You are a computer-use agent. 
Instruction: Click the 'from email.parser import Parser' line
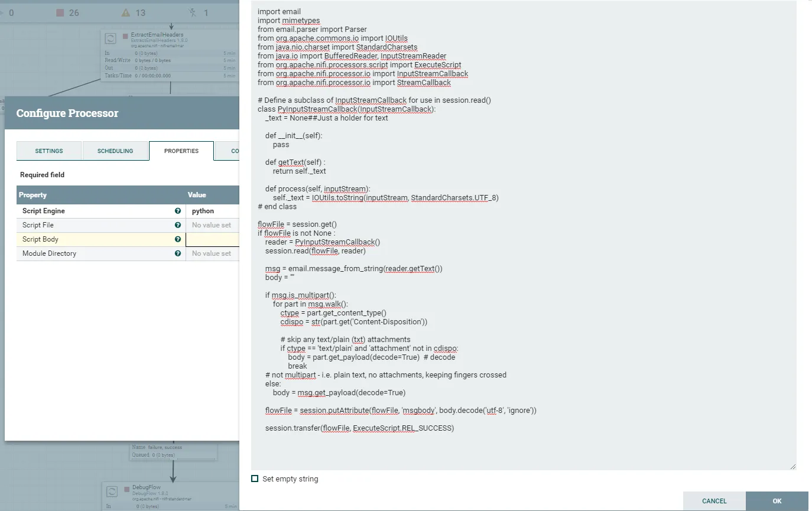312,30
